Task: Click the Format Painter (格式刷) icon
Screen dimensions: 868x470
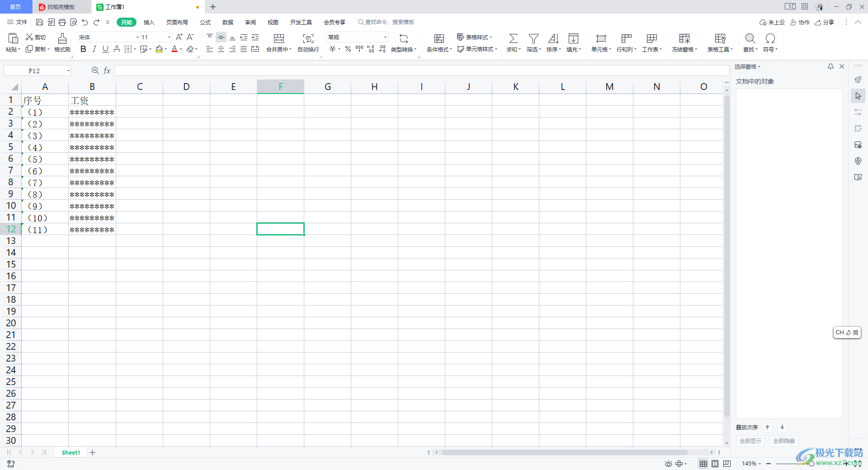Action: click(x=62, y=42)
